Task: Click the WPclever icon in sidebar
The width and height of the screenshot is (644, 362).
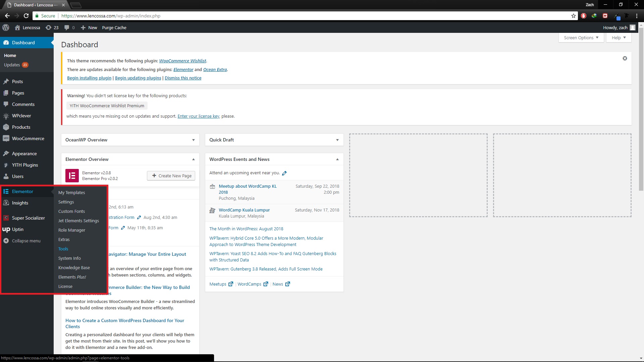Action: (6, 116)
